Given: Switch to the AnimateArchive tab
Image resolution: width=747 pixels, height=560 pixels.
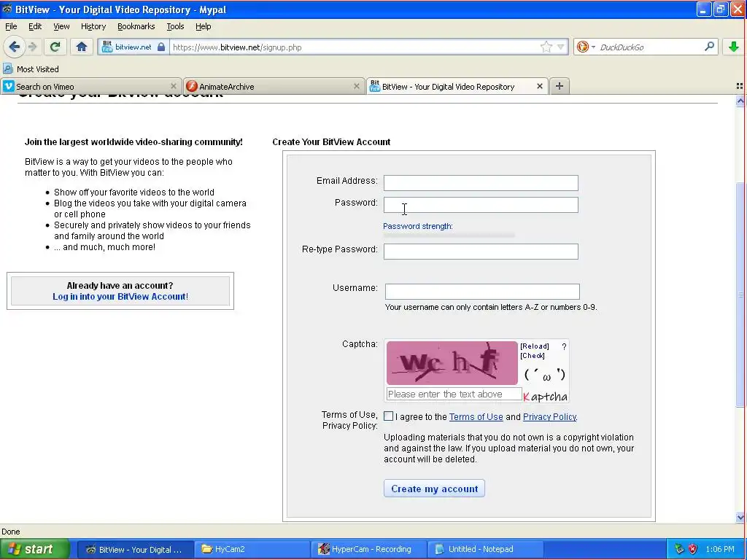Looking at the screenshot, I should click(274, 86).
